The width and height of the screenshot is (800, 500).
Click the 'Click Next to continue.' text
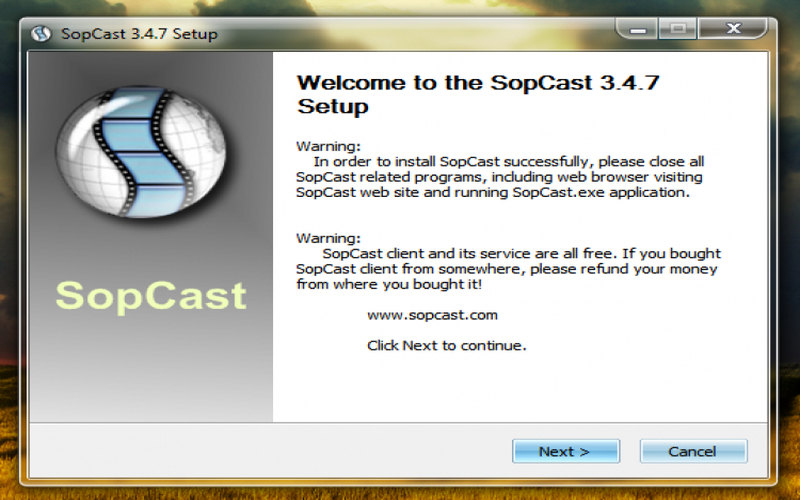tap(446, 346)
